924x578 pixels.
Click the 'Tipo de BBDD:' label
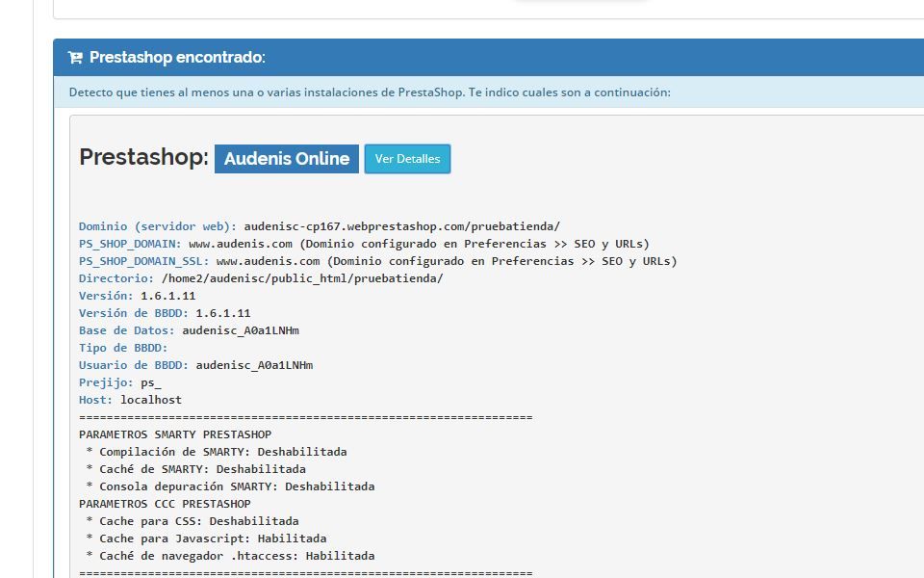[x=123, y=348]
